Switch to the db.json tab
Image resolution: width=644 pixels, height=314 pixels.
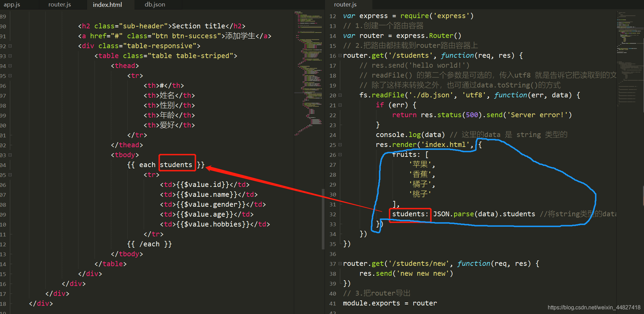tap(155, 4)
